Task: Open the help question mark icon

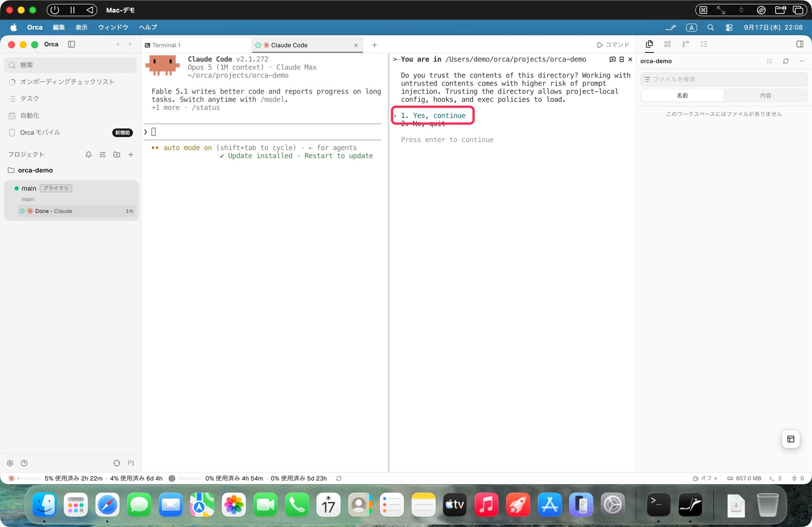Action: coord(24,463)
